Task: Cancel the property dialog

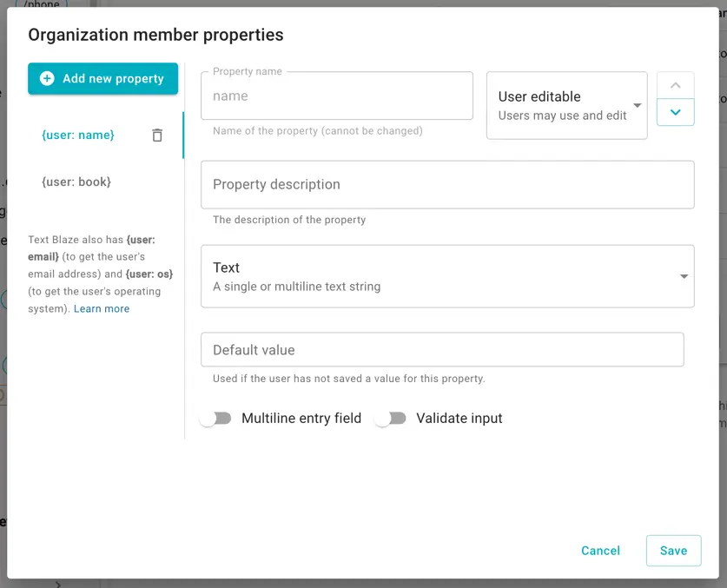Action: coord(600,551)
